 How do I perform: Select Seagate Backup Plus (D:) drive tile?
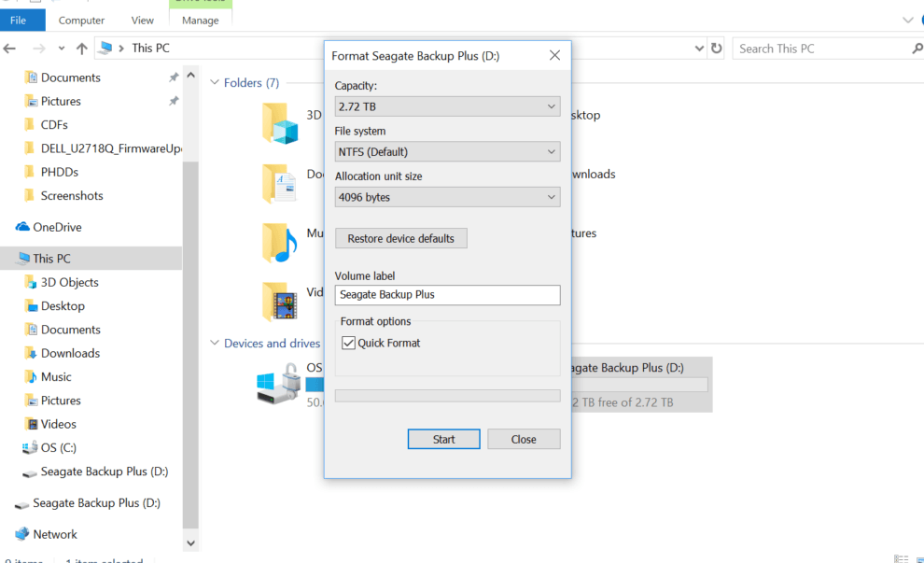pos(641,385)
